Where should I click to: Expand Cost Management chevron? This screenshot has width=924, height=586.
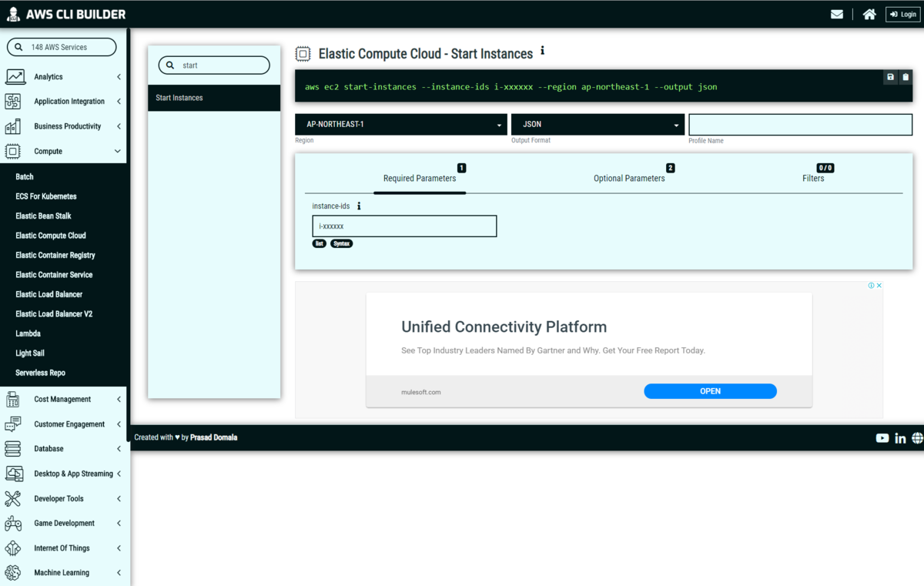[119, 399]
